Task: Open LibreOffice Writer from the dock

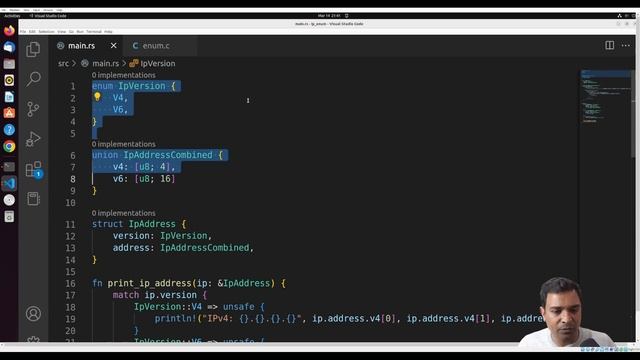Action: click(9, 97)
